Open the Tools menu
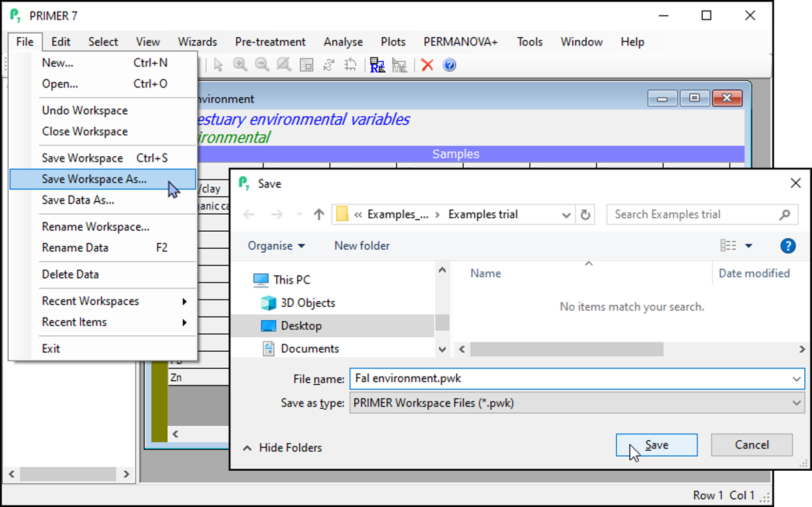This screenshot has width=812, height=507. tap(530, 42)
